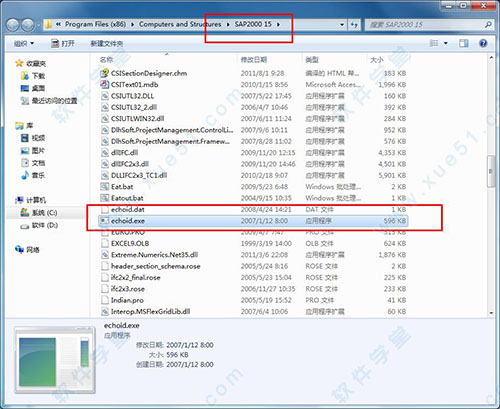Click the Extreme.Numerics.Net35.dll file icon
Image resolution: width=500 pixels, height=409 pixels.
[x=105, y=255]
